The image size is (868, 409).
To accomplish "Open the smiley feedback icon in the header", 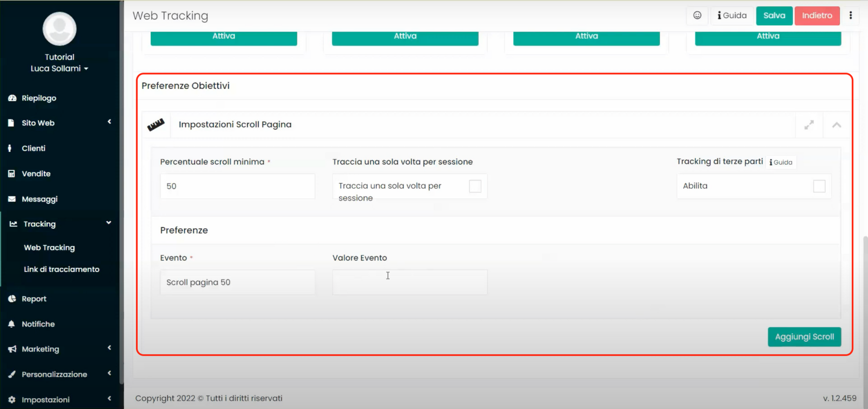I will pos(697,15).
